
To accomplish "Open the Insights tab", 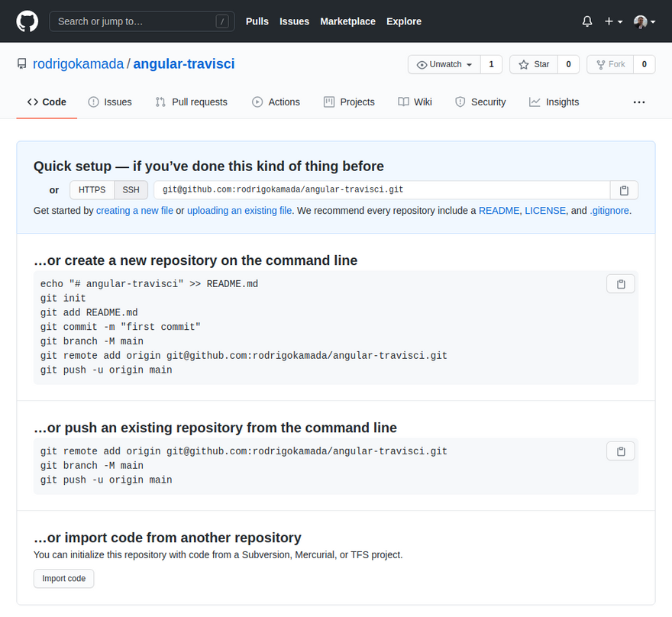I will point(554,102).
